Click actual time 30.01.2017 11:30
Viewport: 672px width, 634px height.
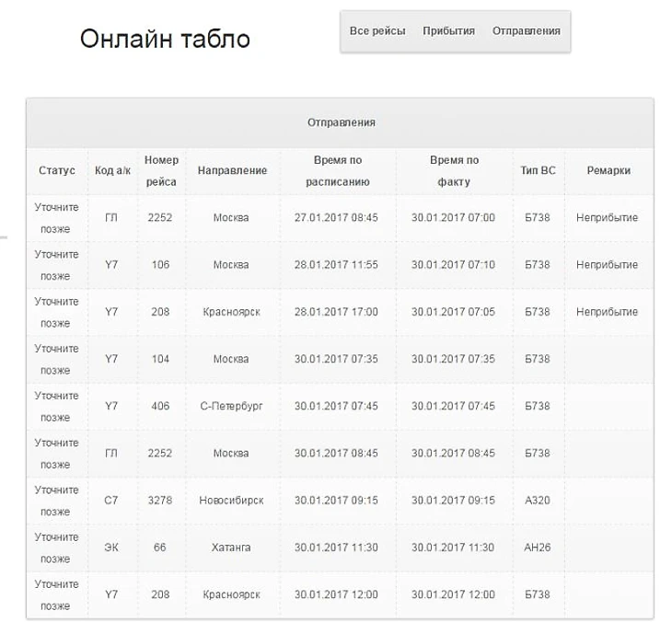tap(453, 548)
